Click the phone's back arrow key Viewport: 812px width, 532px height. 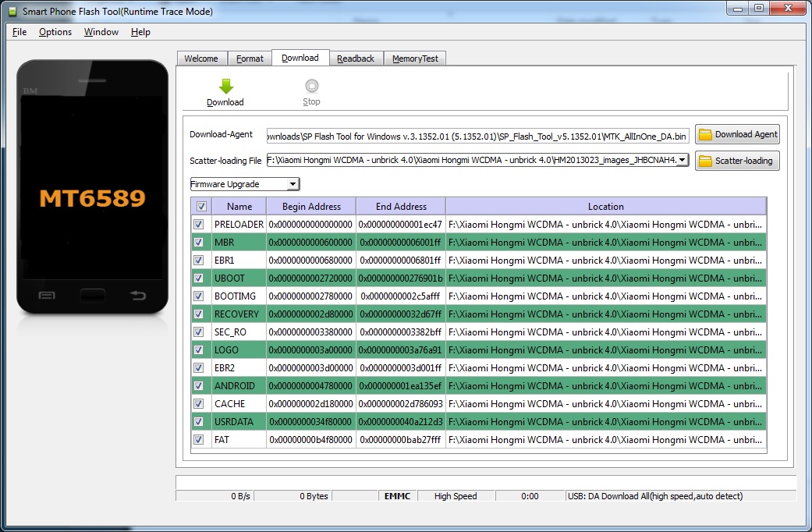138,295
